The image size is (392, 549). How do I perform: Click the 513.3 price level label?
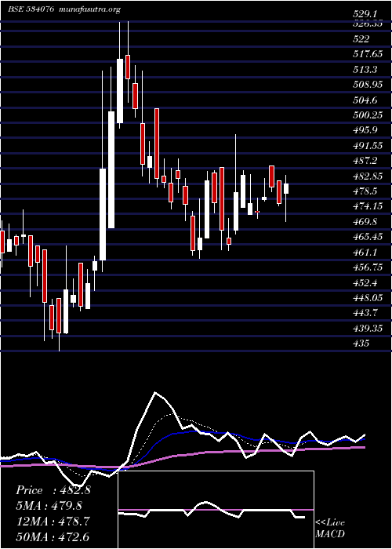click(x=365, y=70)
